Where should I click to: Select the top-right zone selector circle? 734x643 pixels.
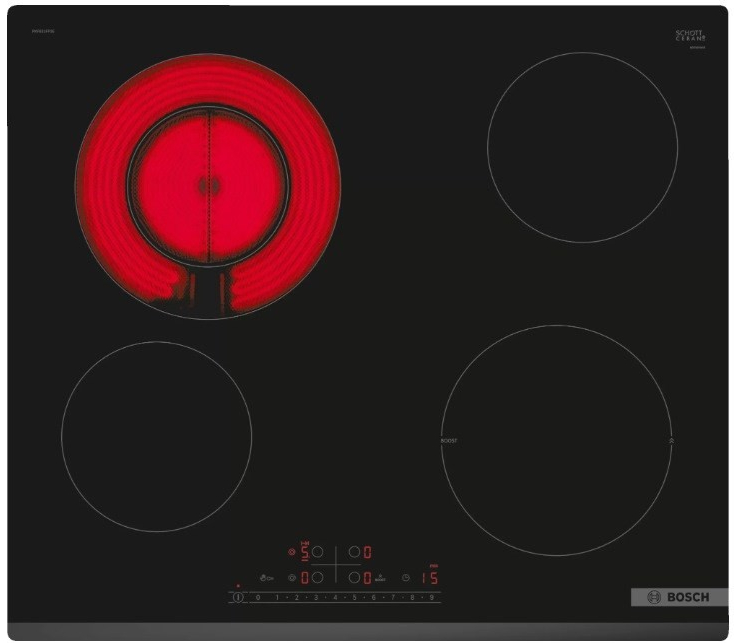(x=354, y=552)
